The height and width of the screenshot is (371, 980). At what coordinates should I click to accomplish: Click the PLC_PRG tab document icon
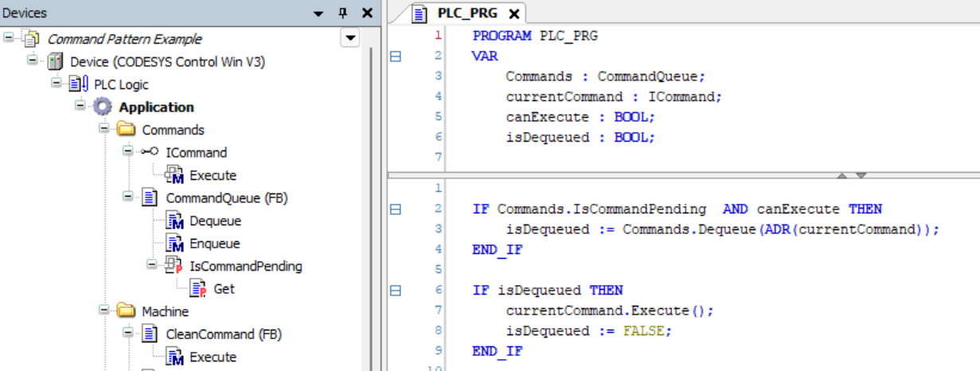click(x=421, y=14)
